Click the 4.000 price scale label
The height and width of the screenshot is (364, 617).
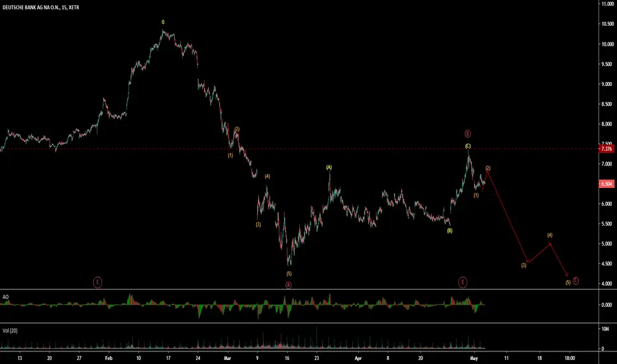[608, 284]
